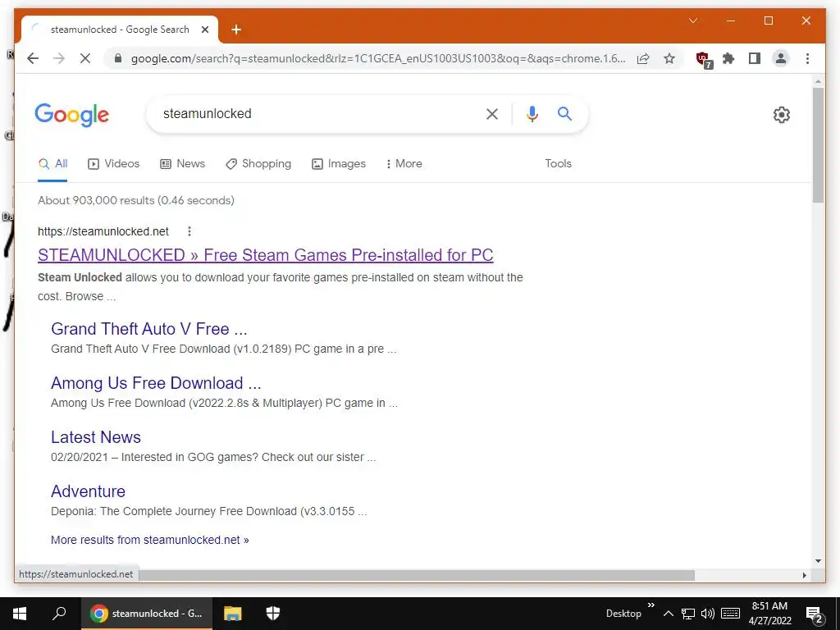Open the uBlock Origin extension icon
The image size is (840, 630).
(x=703, y=59)
